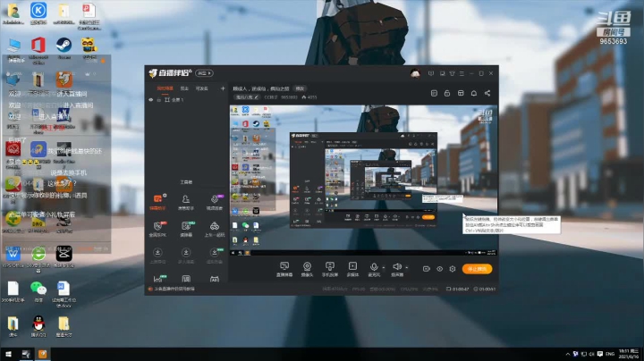Click the 修改 button beside the stream title
This screenshot has width=644, height=361.
[300, 88]
